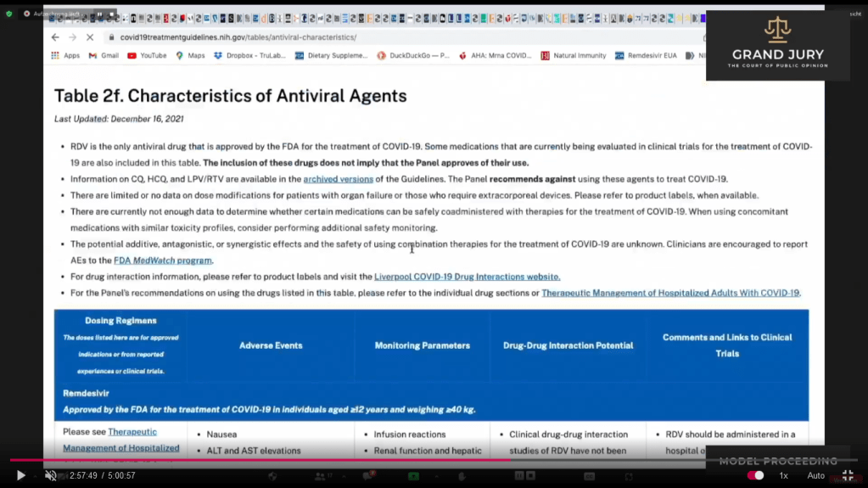868x488 pixels.
Task: Seek on the video progress bar
Action: click(339, 460)
